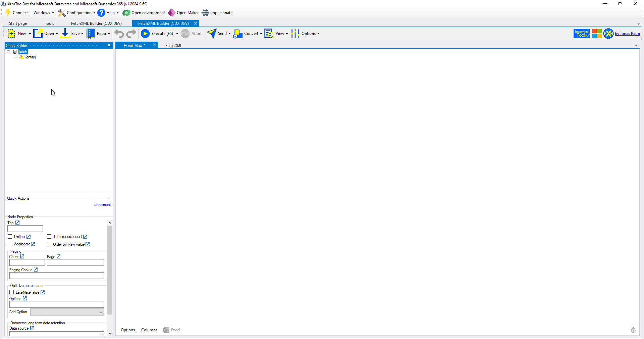The image size is (644, 339).
Task: Click into the Page input field
Action: [x=75, y=262]
